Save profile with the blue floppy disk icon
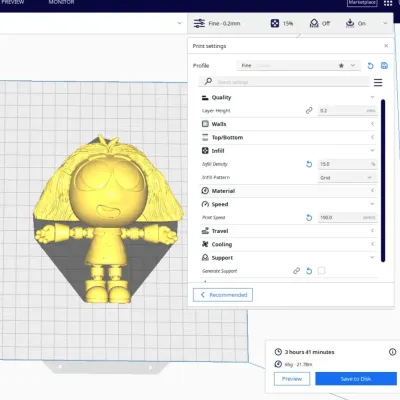Screen dimensions: 400x400 [384, 65]
